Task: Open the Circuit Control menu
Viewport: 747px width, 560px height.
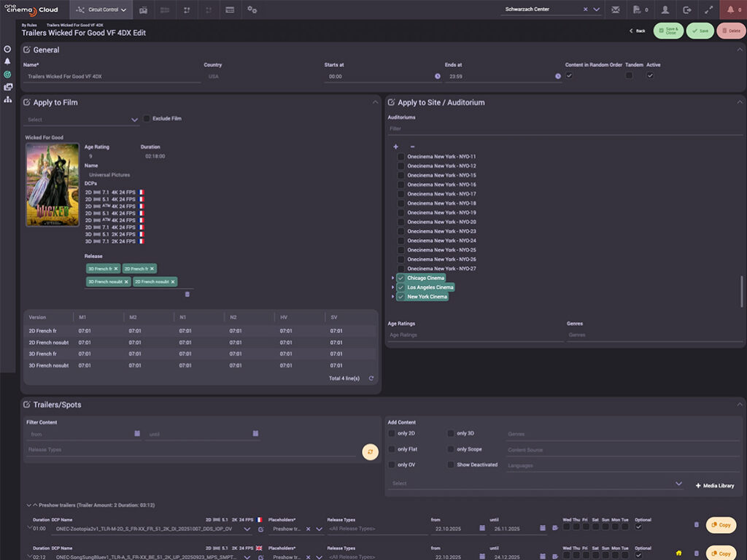Action: (101, 9)
